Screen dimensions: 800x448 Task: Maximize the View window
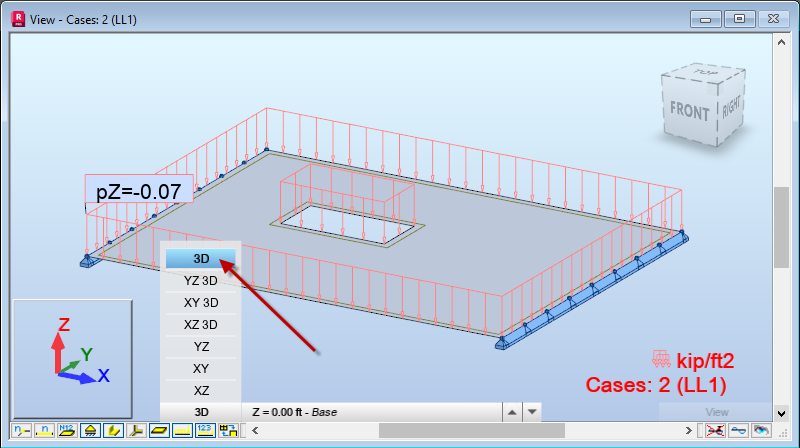coord(739,19)
